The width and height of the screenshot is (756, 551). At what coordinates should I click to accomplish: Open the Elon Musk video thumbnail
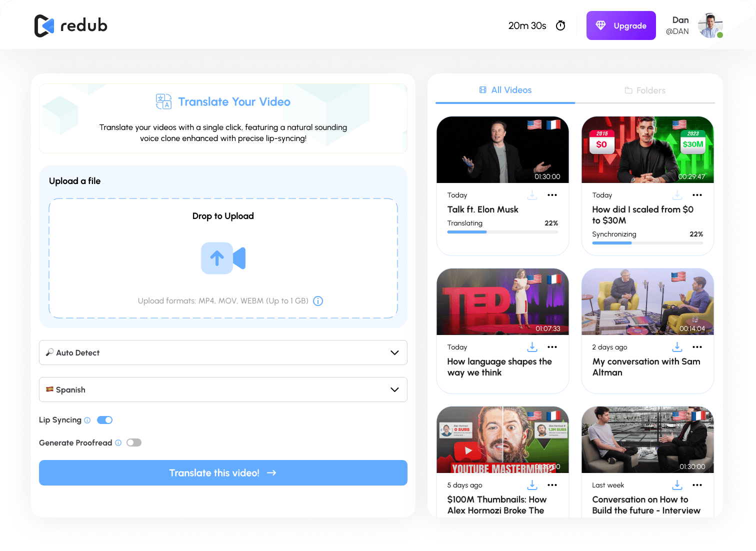tap(502, 149)
